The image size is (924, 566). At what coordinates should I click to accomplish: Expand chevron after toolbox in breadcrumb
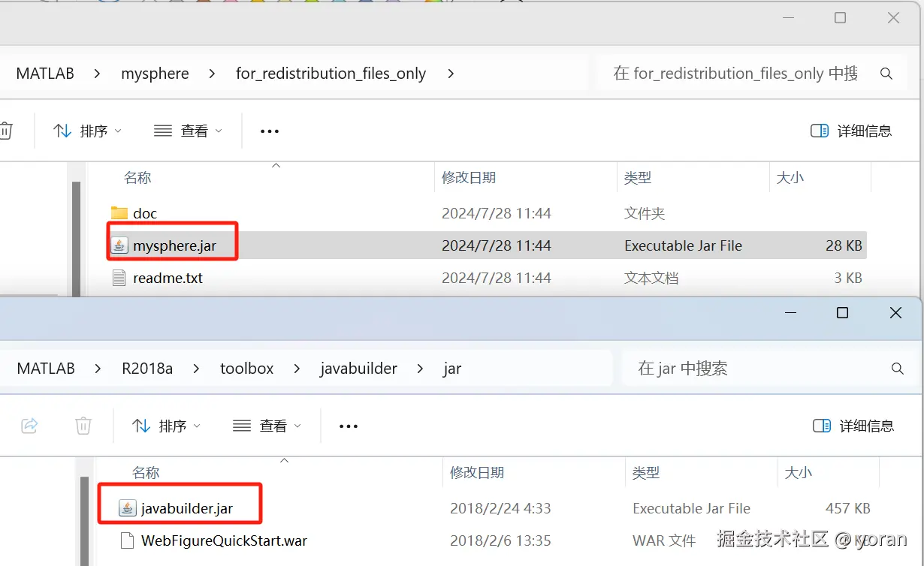[x=297, y=369]
